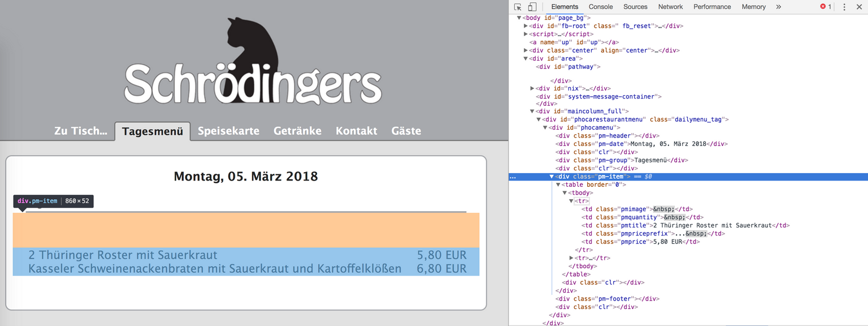Viewport: 868px width, 326px height.
Task: Collapse the selected pm-item div node
Action: 552,177
